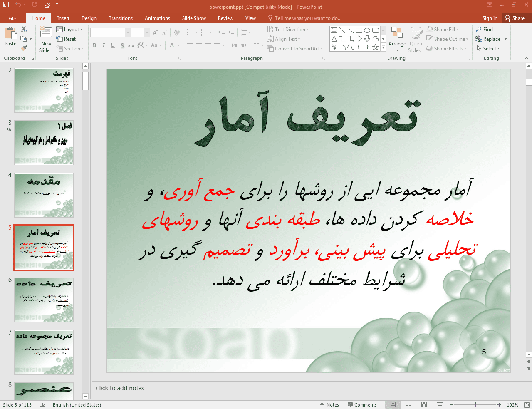
Task: Toggle Bold formatting
Action: point(94,45)
